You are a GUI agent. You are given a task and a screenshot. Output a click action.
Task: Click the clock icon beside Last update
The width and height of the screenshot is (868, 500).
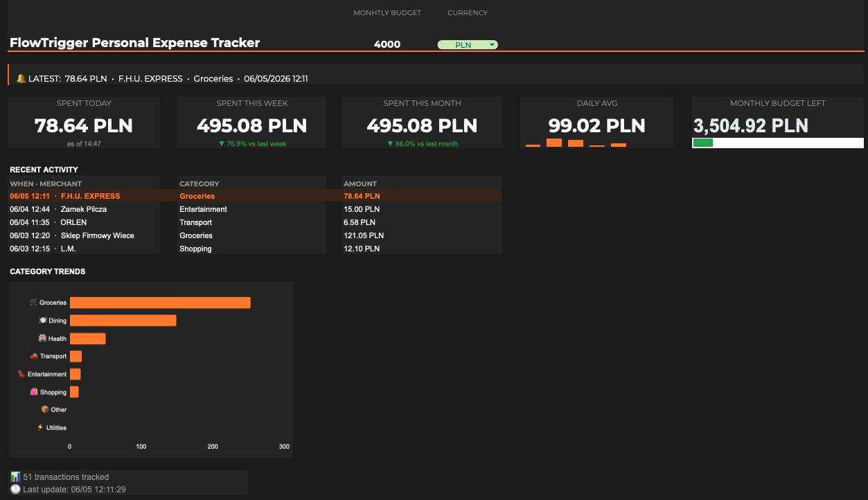coord(15,490)
